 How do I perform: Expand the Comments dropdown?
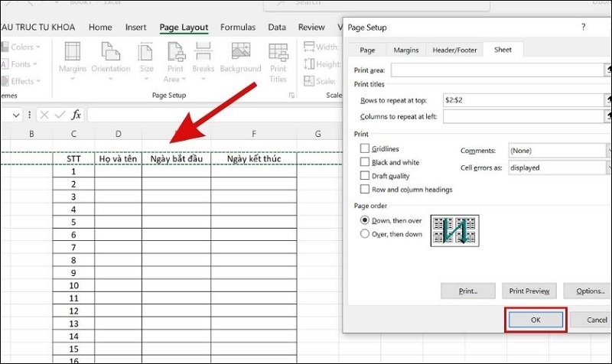pyautogui.click(x=558, y=151)
